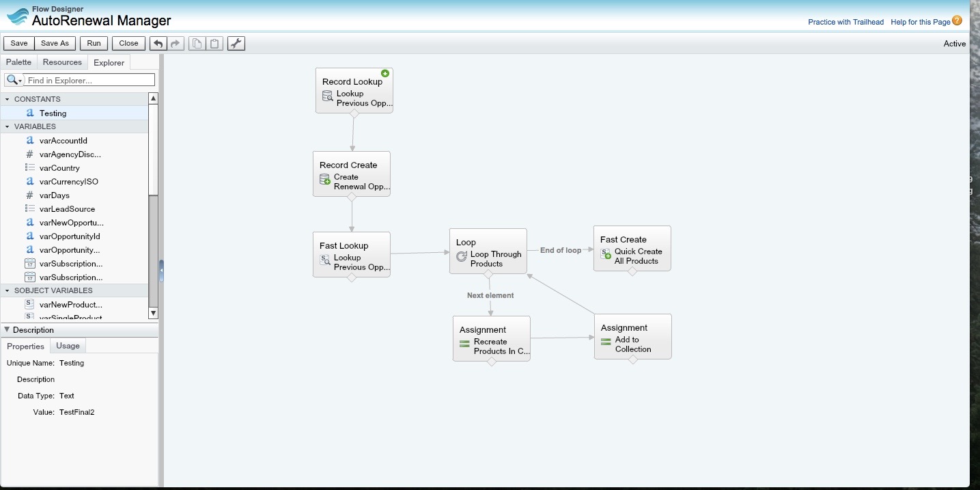The height and width of the screenshot is (490, 980).
Task: Open Practice with Trailhead link
Action: coord(845,22)
